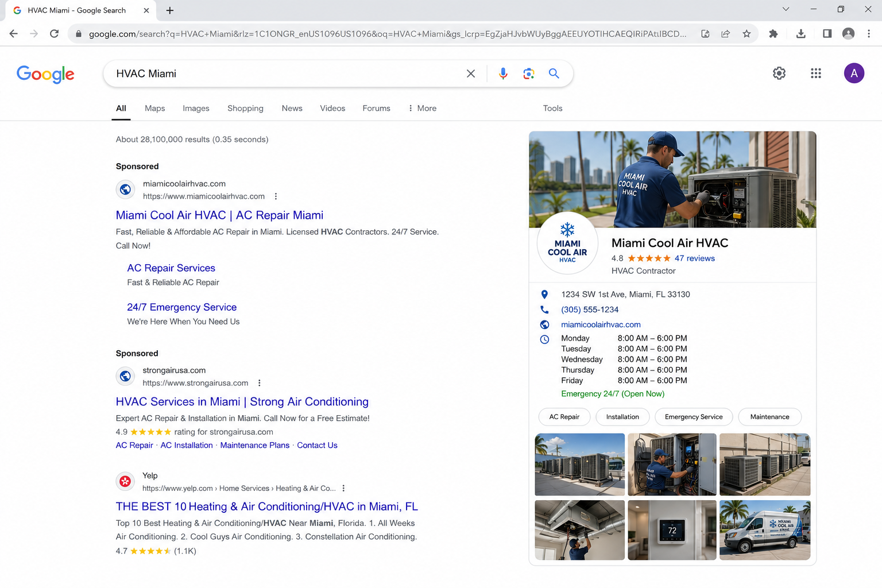
Task: Open HVAC Services in Miami Strong Air link
Action: [242, 402]
